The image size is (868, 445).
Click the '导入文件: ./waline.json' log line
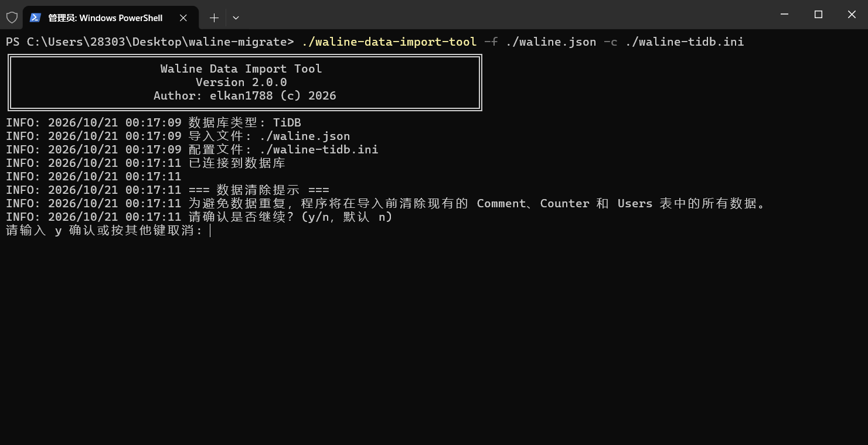tap(178, 136)
